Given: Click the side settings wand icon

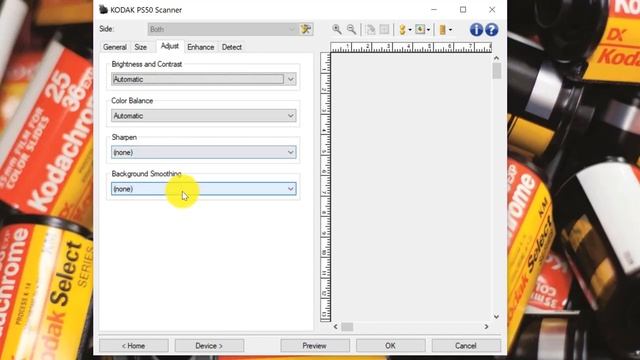Looking at the screenshot, I should pos(306,29).
